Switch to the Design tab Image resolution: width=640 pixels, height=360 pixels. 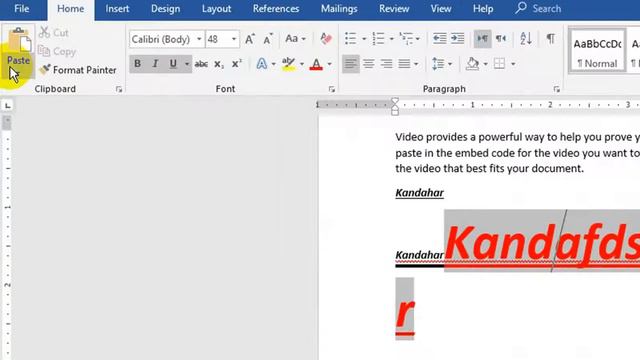point(165,9)
